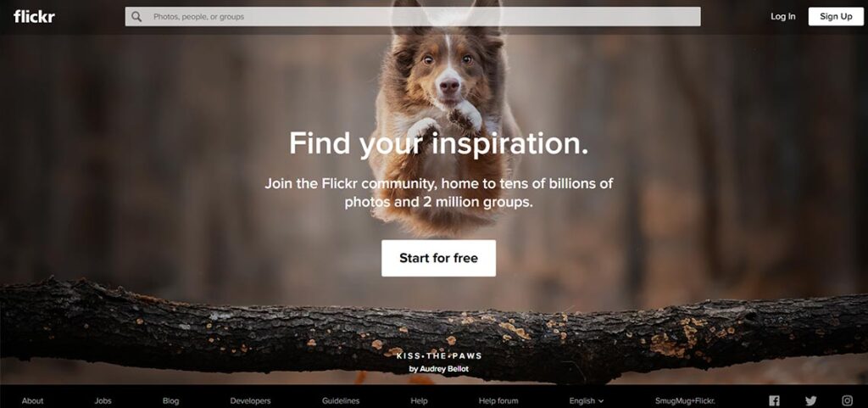Open the About footer link

pyautogui.click(x=33, y=401)
